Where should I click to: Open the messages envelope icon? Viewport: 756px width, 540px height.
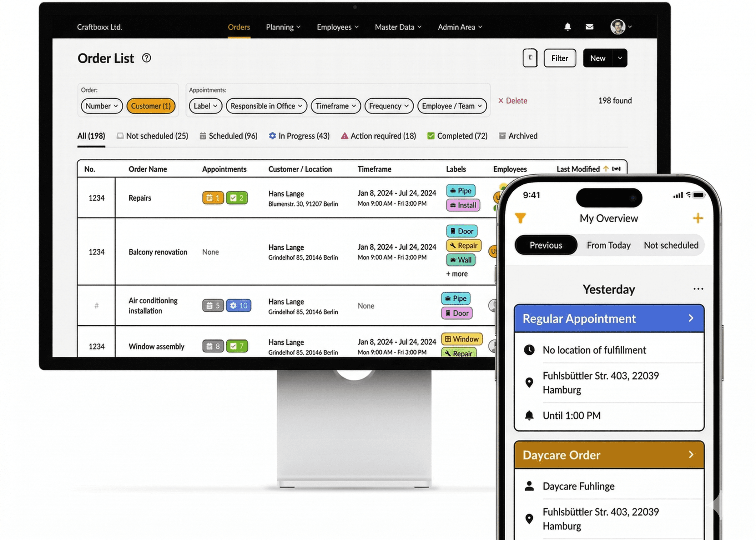click(x=589, y=27)
